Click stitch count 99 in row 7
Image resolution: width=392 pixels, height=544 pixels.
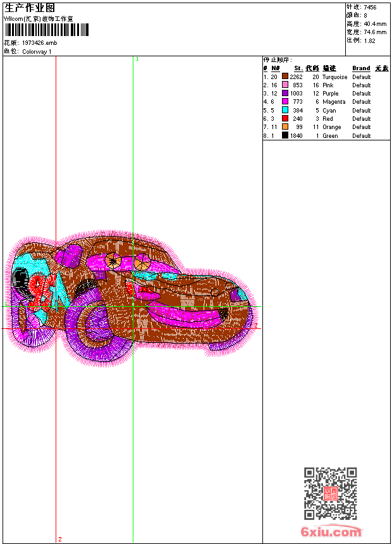[300, 127]
